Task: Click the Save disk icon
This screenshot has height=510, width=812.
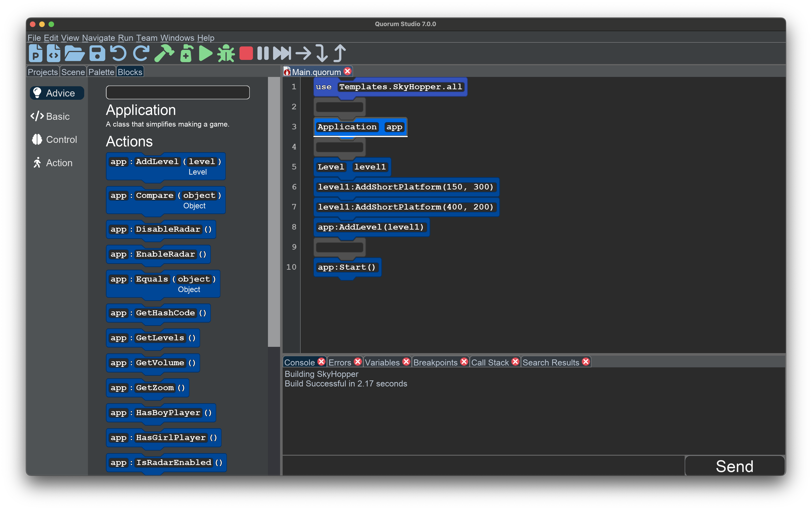Action: tap(97, 53)
